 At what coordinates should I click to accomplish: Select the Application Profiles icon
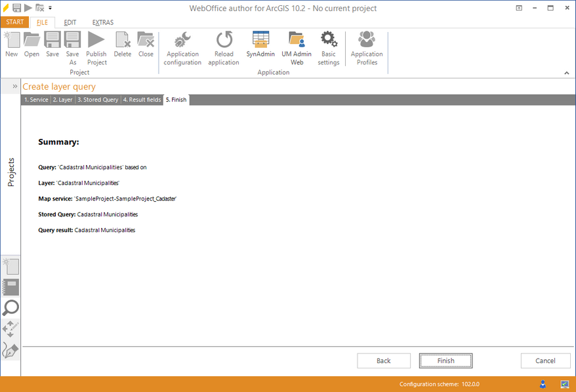pyautogui.click(x=366, y=47)
